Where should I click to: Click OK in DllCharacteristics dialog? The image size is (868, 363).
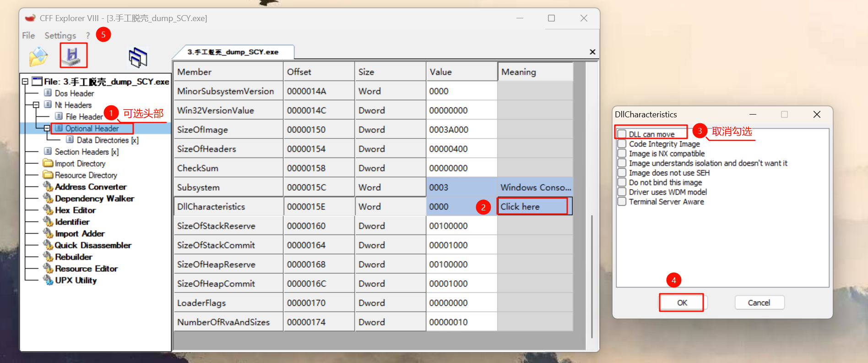pos(682,302)
